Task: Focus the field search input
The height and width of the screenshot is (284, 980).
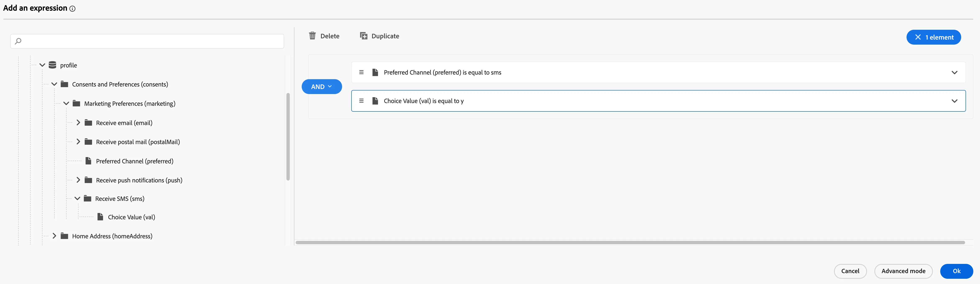Action: pos(147,41)
